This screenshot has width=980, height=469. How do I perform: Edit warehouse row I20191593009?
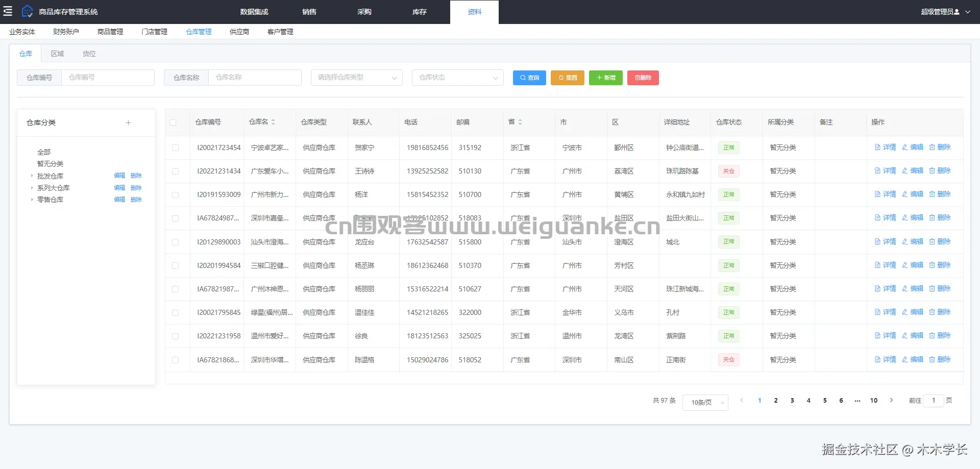pyautogui.click(x=913, y=194)
